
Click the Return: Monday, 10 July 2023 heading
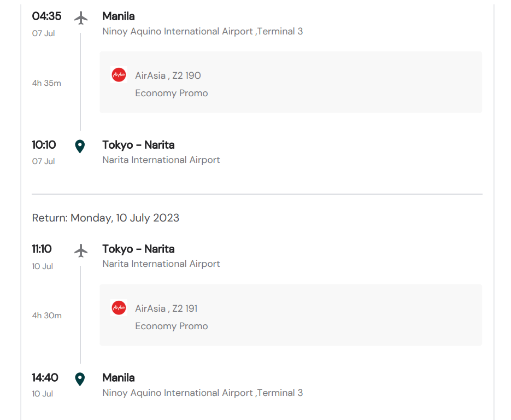pos(105,218)
